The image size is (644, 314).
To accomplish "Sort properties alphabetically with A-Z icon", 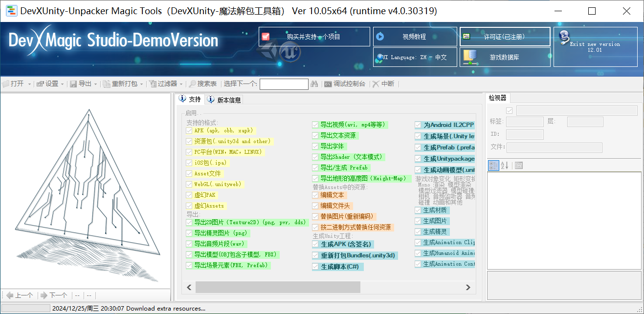I will 505,166.
